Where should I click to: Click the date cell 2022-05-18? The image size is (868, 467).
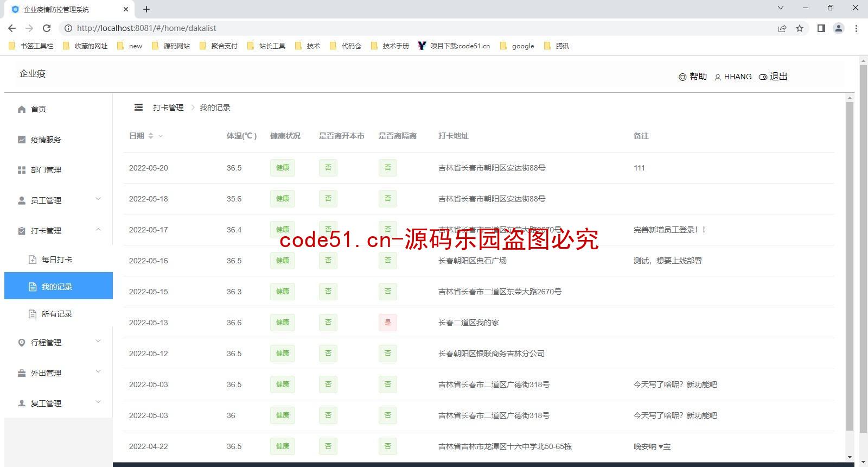coord(149,199)
